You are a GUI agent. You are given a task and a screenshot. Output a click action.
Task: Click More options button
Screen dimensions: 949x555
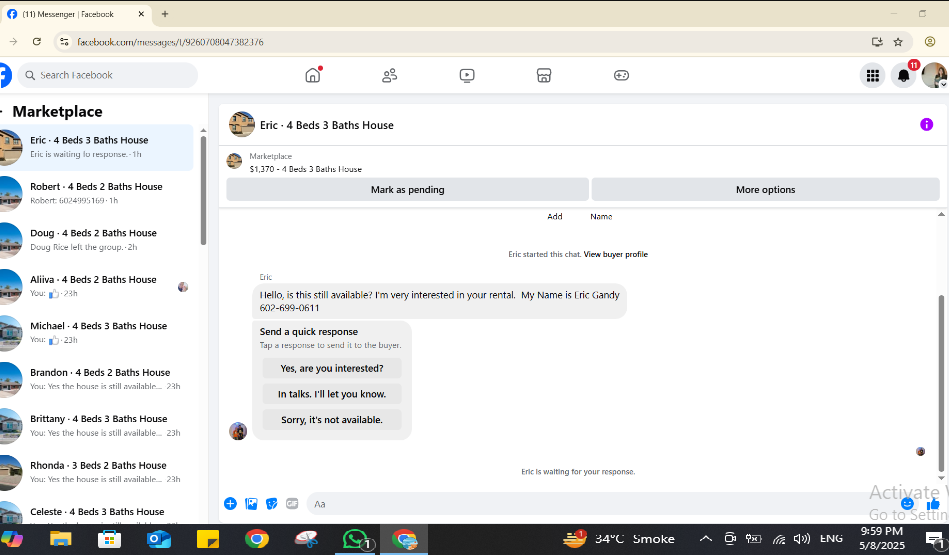[x=766, y=189]
